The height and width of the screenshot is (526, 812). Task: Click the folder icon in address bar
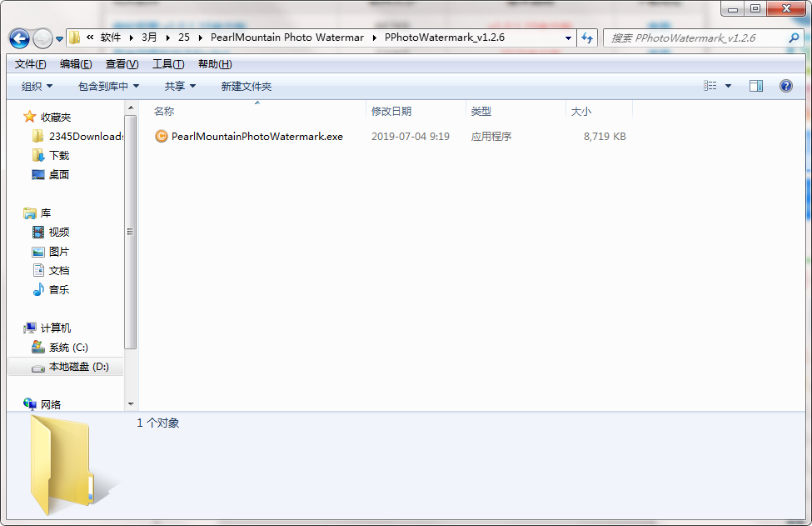pos(75,38)
